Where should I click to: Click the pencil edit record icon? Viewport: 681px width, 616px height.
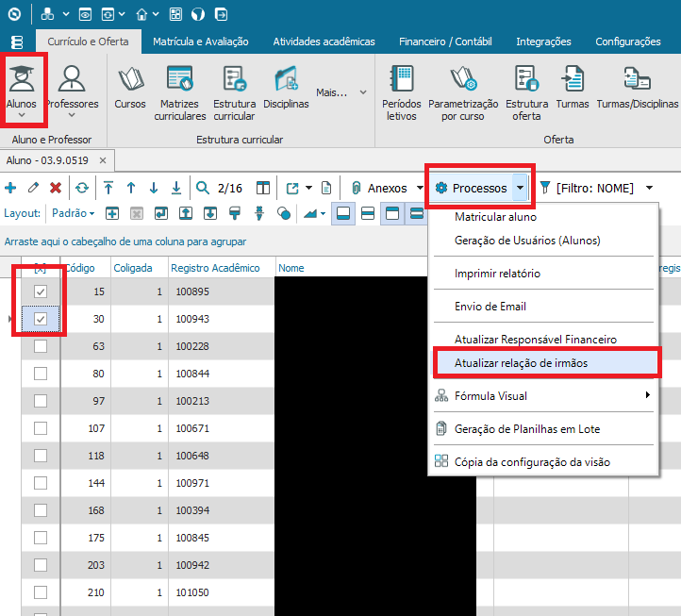click(33, 188)
